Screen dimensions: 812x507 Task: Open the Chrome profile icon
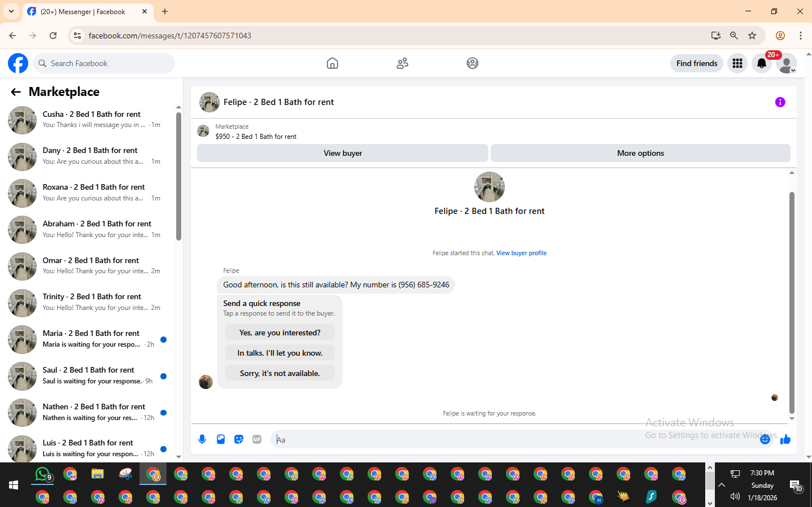tap(780, 36)
